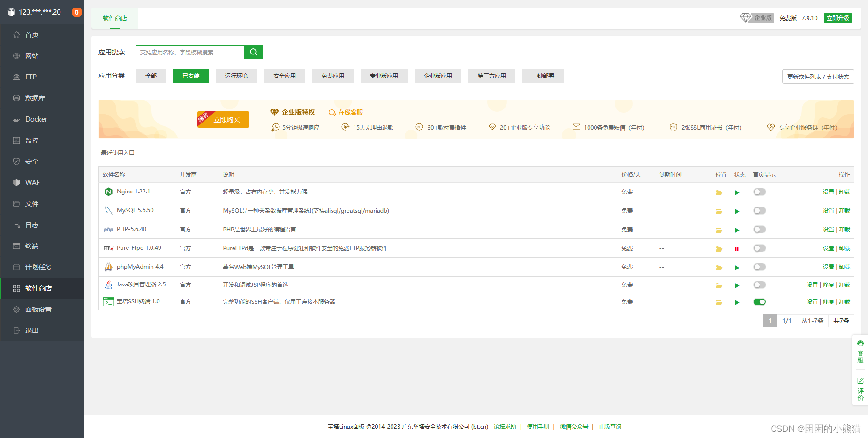868x438 pixels.
Task: Open FTP in the sidebar
Action: click(x=42, y=77)
